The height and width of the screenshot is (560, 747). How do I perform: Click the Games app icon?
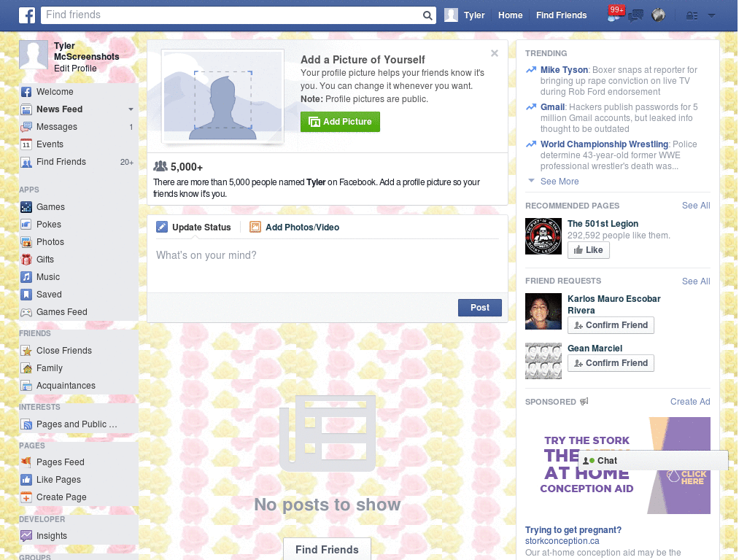(x=26, y=207)
